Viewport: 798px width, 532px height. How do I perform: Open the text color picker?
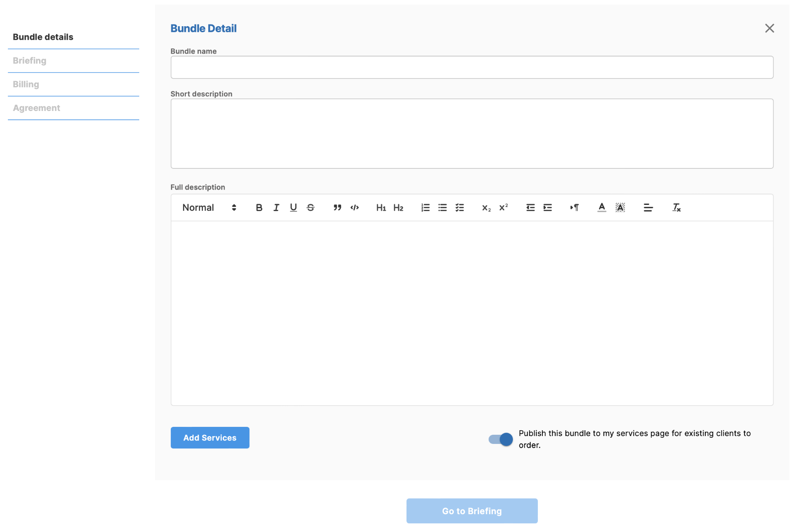(601, 207)
